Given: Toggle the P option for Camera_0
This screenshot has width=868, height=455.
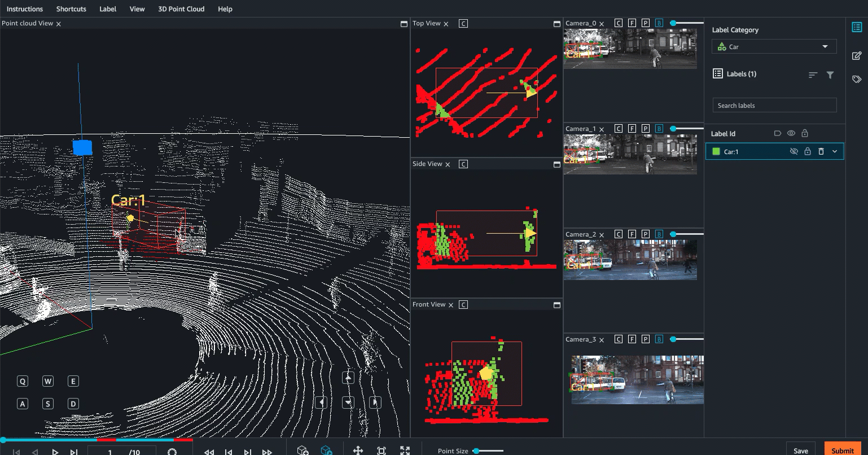Looking at the screenshot, I should click(x=646, y=23).
